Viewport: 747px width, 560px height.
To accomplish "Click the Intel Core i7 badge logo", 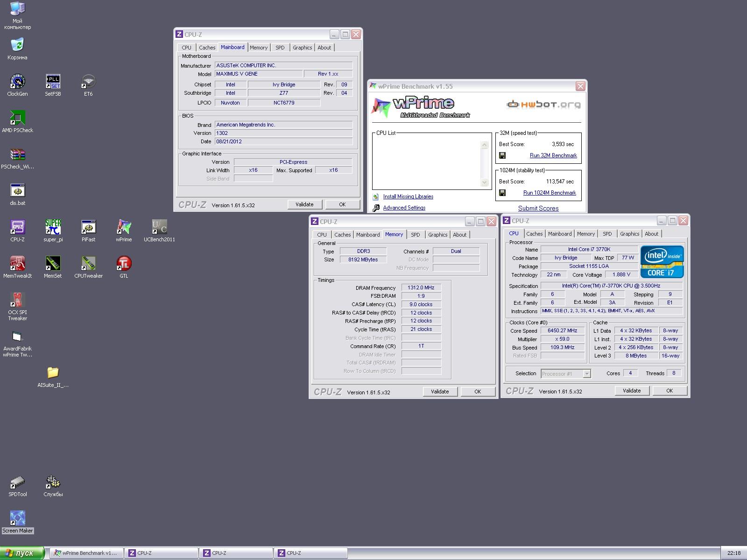I will tap(662, 262).
